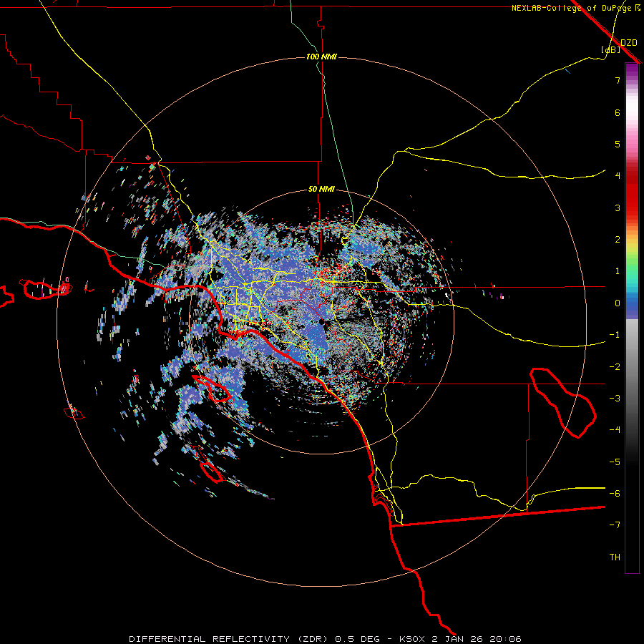The width and height of the screenshot is (644, 644).
Task: Click the -2 value on color scale
Action: [x=615, y=366]
